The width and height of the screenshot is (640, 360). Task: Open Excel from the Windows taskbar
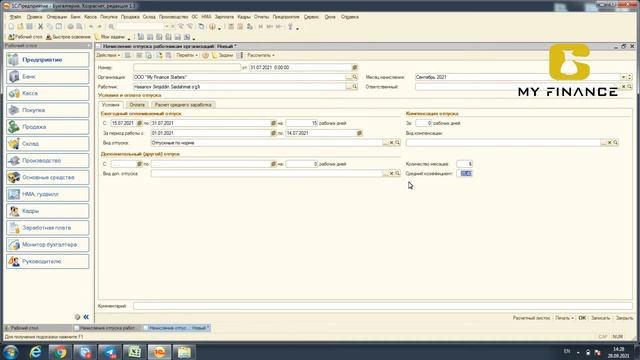[135, 352]
